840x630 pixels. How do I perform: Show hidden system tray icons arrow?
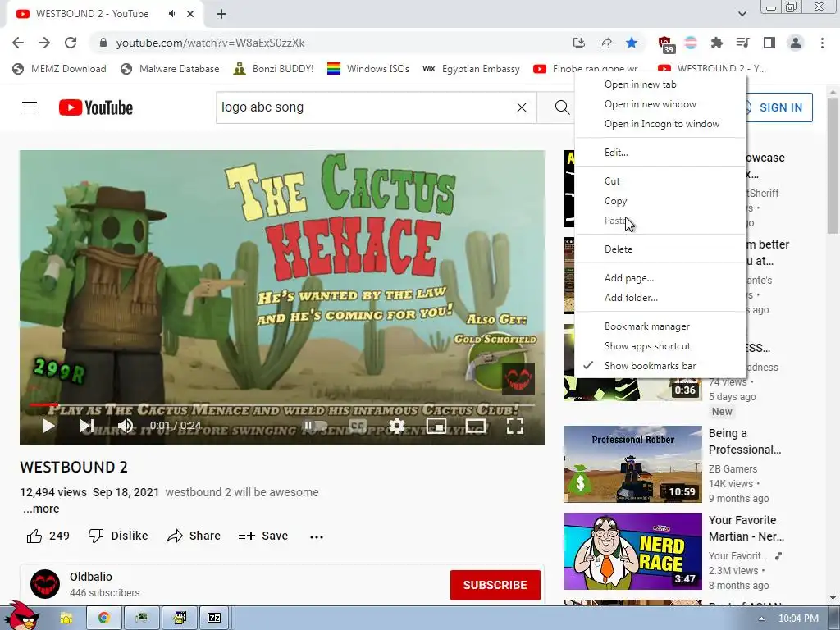coord(761,619)
